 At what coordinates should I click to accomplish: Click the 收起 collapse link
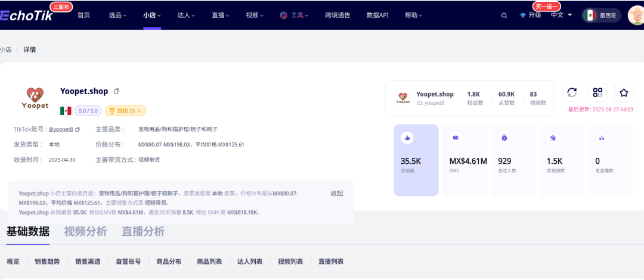337,194
